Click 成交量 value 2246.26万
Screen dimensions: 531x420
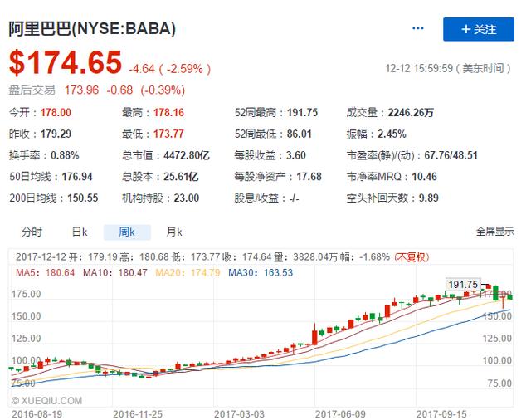[x=411, y=112]
